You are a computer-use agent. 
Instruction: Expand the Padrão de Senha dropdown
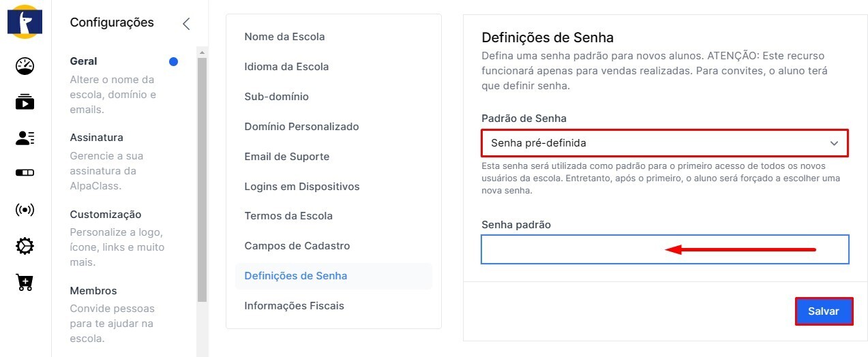point(665,143)
